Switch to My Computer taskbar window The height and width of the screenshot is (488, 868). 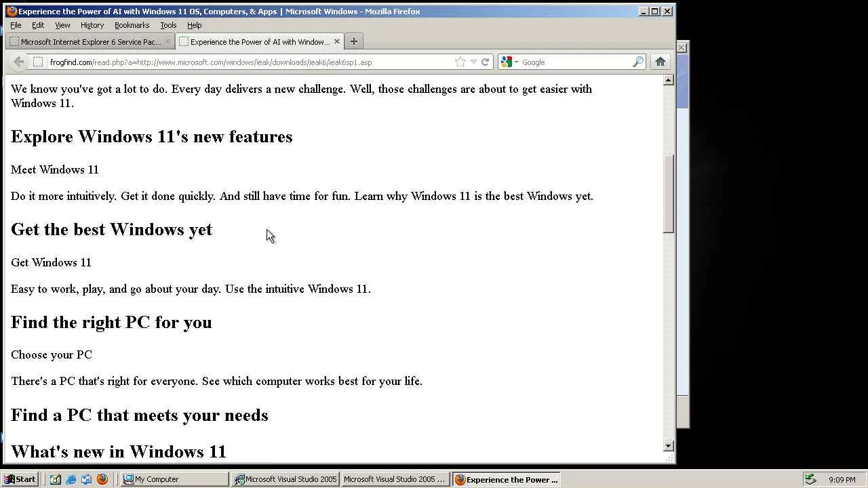click(x=175, y=479)
